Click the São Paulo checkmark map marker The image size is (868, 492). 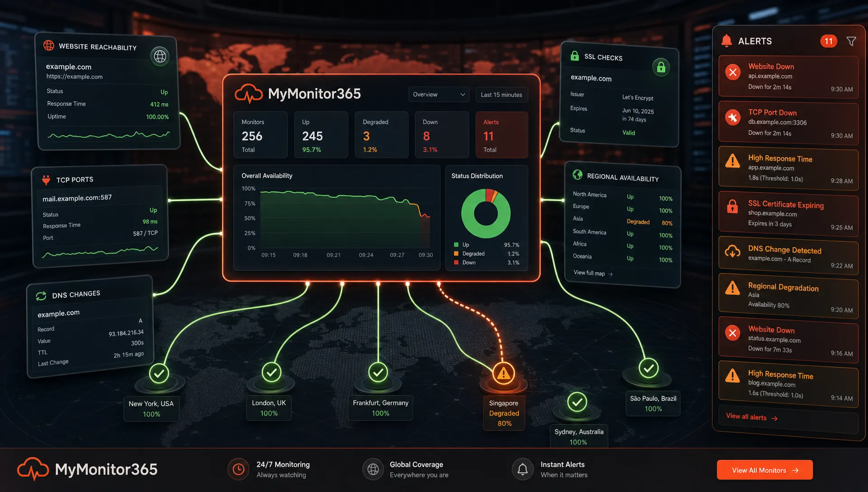pos(649,368)
